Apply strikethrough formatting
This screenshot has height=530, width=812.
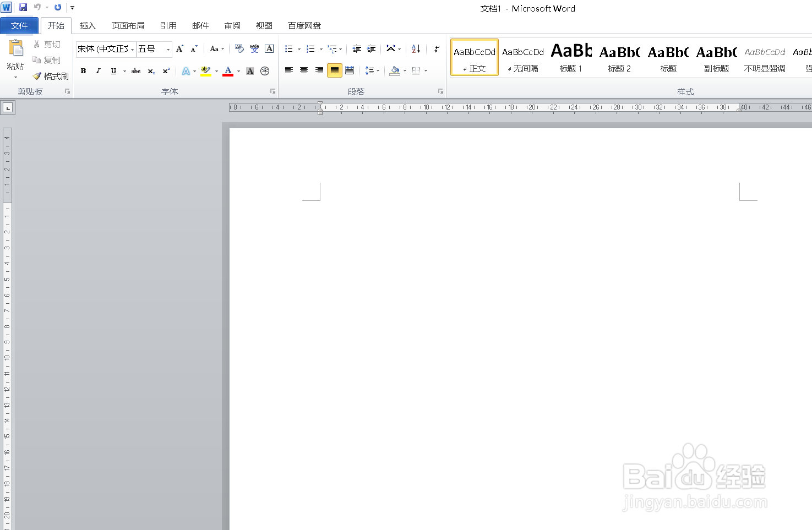click(135, 70)
